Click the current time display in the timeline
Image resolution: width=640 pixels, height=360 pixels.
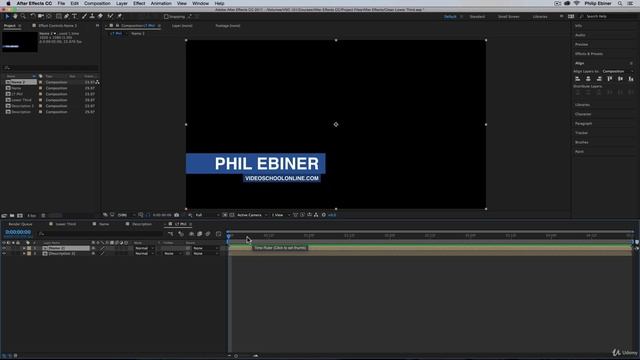click(18, 232)
